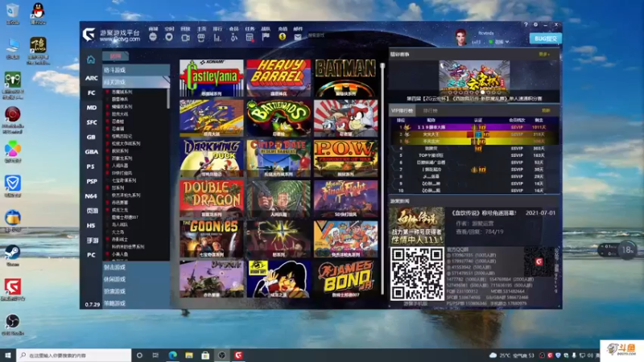Open the Heavy Barrel game thumbnail
The image size is (644, 362).
279,78
